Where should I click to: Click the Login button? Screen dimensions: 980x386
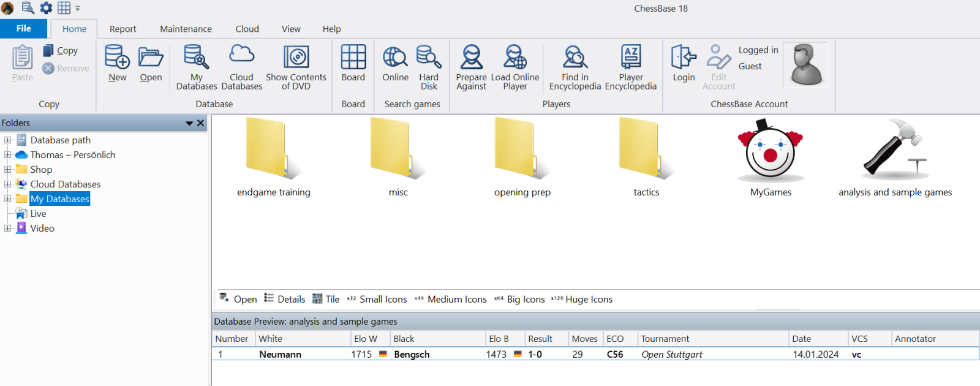point(684,62)
